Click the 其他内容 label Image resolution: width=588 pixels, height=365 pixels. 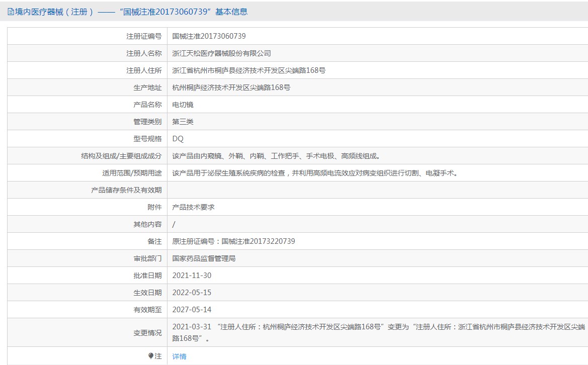(x=147, y=224)
